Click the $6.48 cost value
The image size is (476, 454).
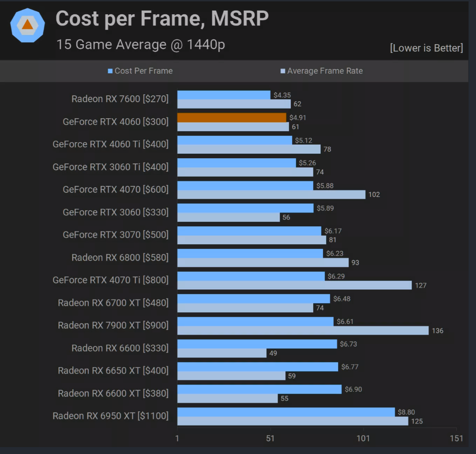342,299
